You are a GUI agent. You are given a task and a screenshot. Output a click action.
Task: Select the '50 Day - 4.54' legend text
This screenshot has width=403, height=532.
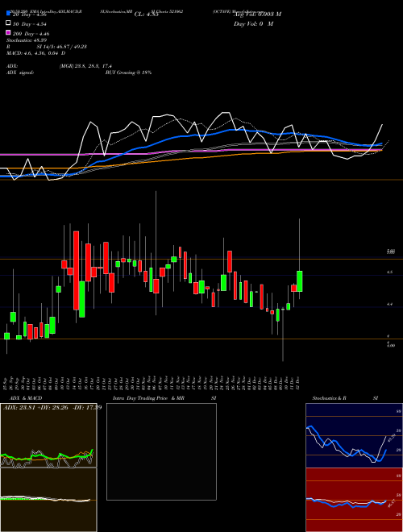pyautogui.click(x=30, y=23)
